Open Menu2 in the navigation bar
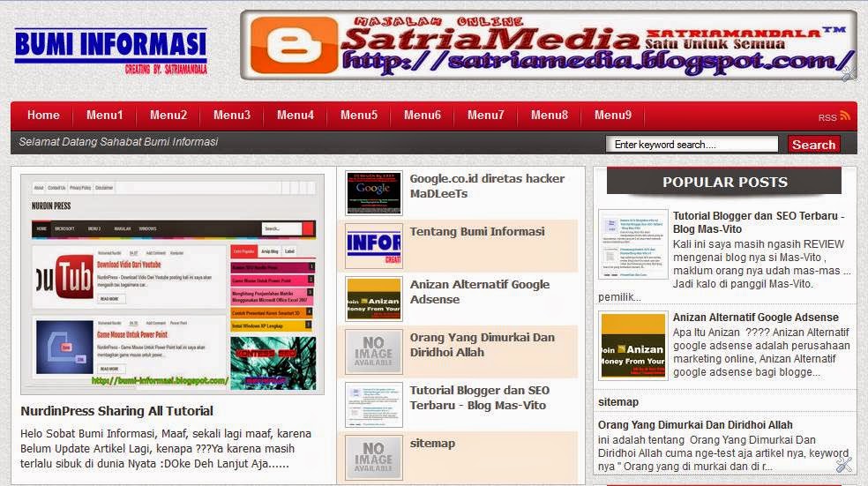This screenshot has width=868, height=486. (168, 116)
